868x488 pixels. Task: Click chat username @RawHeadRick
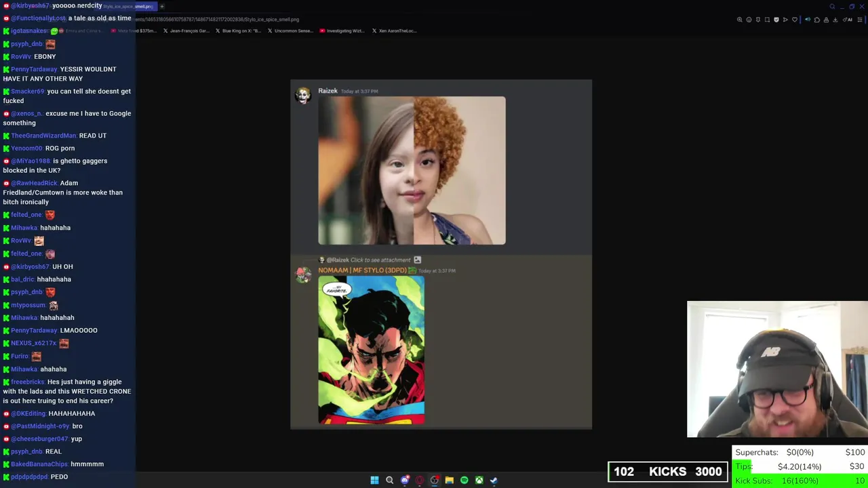35,183
